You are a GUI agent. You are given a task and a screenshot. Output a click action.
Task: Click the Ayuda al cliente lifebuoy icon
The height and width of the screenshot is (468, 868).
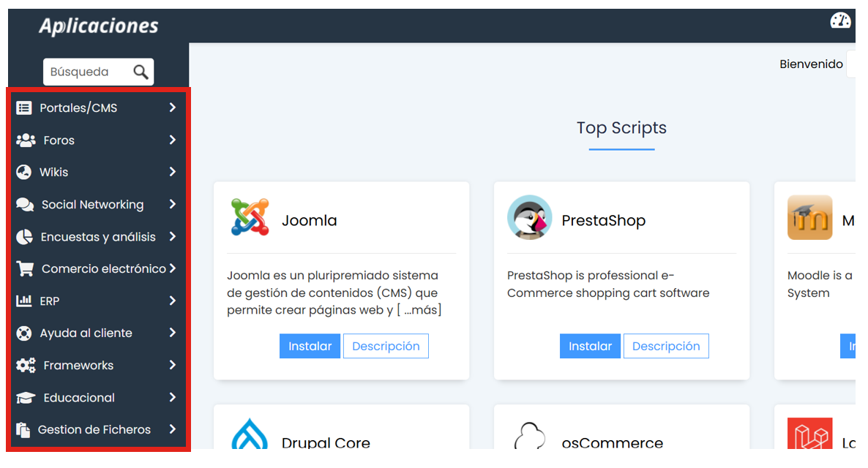coord(24,333)
